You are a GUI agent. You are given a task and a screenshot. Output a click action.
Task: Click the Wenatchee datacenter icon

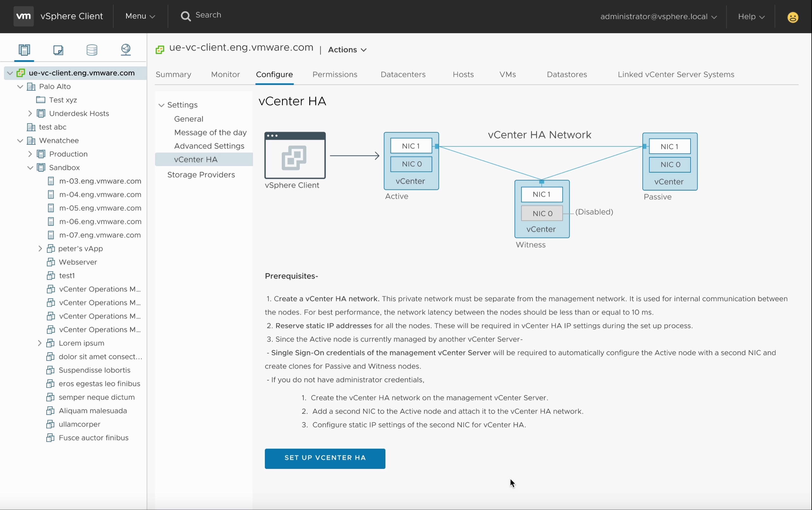point(31,140)
